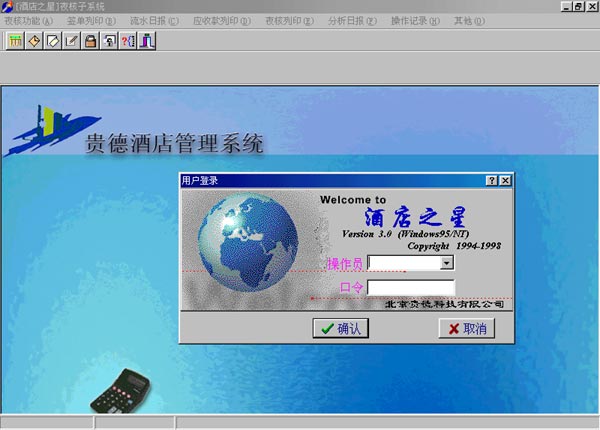Open the 流水日报(C) menu
The image size is (600, 430).
click(154, 21)
